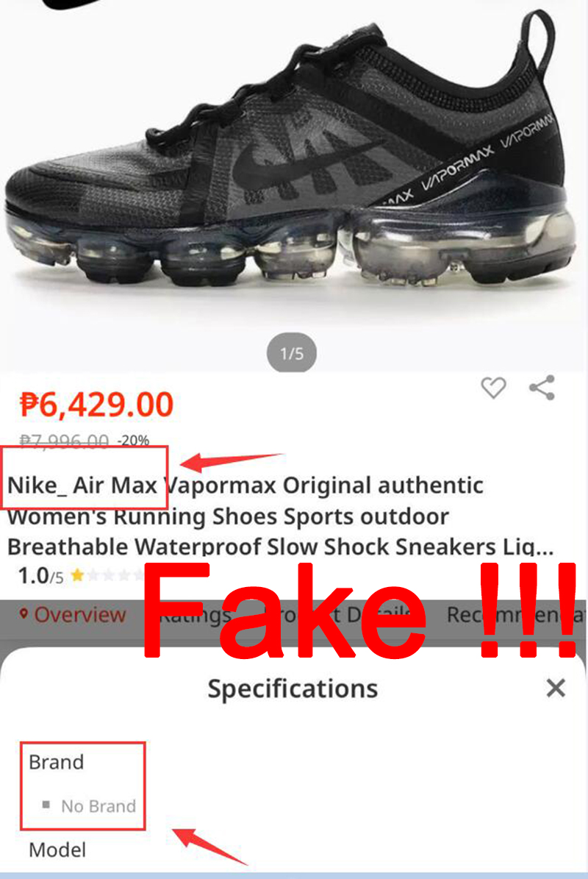This screenshot has width=588, height=879.
Task: Open the 1.0/5 rating score
Action: tap(40, 576)
